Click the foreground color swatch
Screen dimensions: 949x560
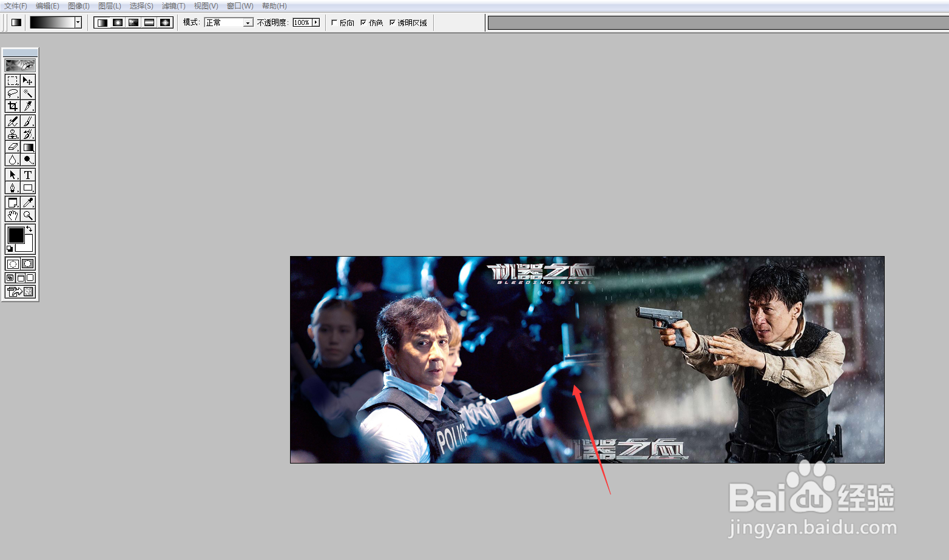coord(16,235)
